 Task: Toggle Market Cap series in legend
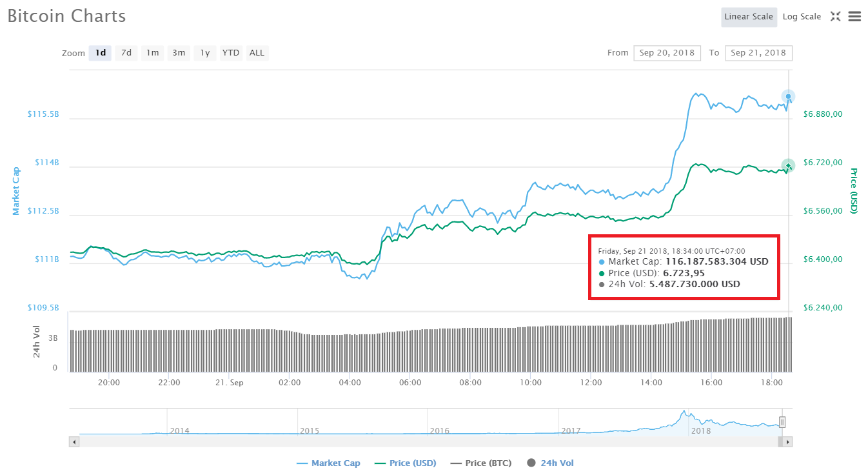pos(328,463)
